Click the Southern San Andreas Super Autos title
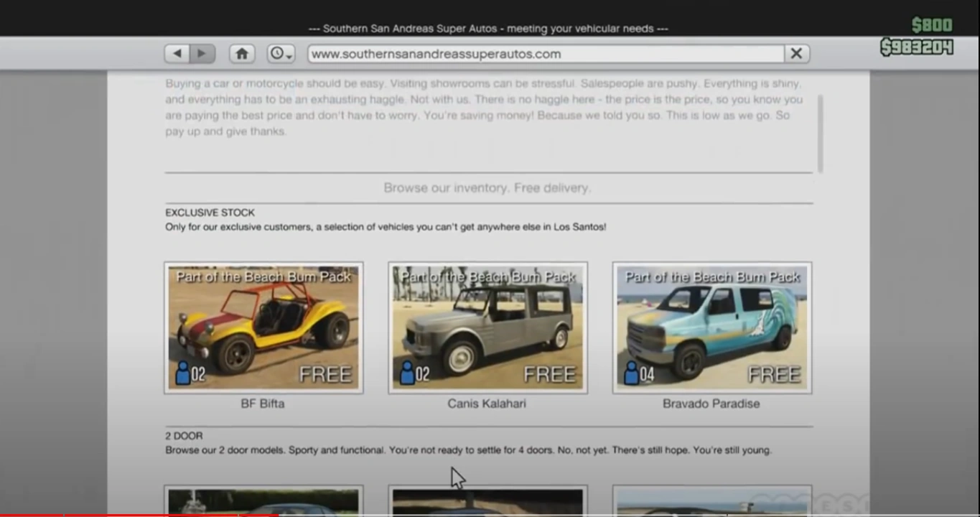 (x=488, y=29)
